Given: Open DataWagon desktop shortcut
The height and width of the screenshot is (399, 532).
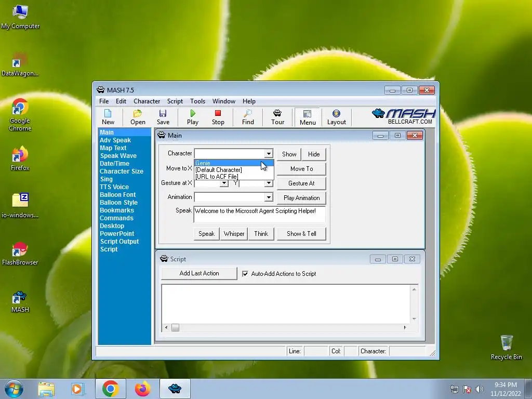Looking at the screenshot, I should point(20,64).
